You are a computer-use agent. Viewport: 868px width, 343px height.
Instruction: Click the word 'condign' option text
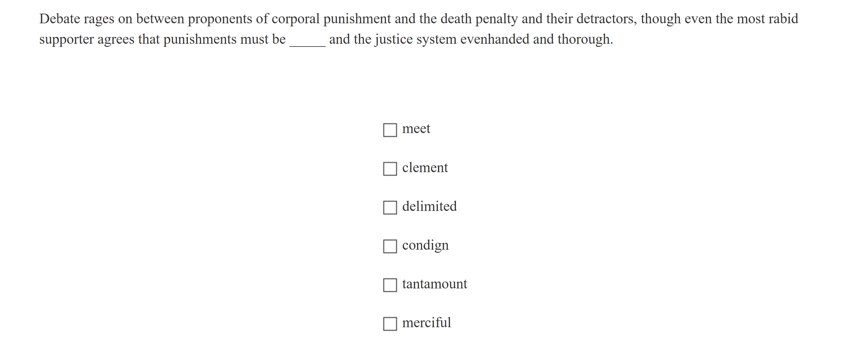[425, 245]
